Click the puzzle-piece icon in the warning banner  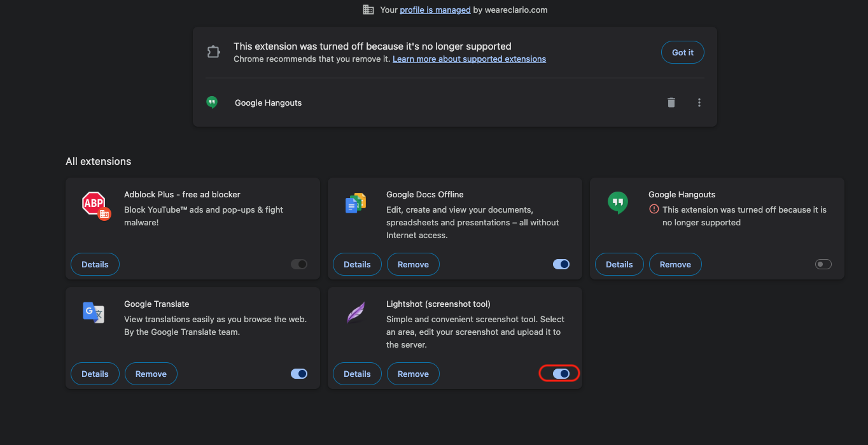[x=214, y=52]
